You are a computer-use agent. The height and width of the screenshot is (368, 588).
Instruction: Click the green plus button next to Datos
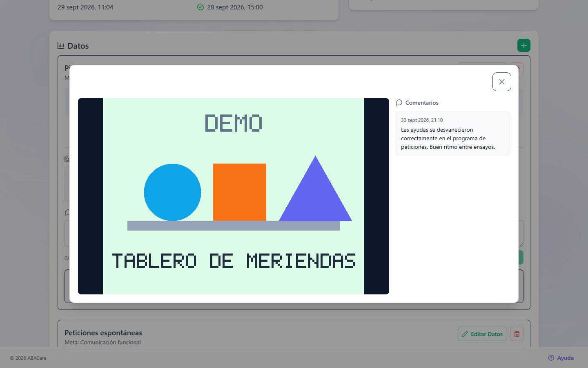click(523, 45)
